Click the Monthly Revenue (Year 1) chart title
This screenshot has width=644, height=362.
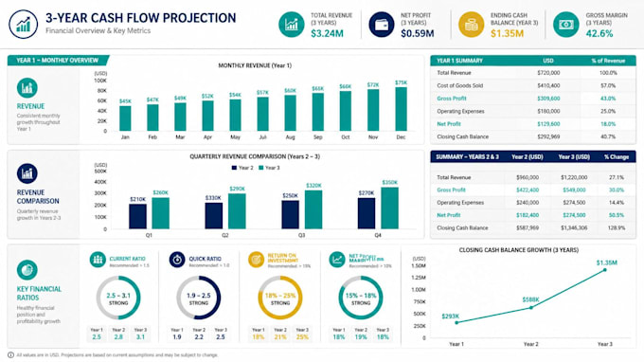[x=255, y=65]
